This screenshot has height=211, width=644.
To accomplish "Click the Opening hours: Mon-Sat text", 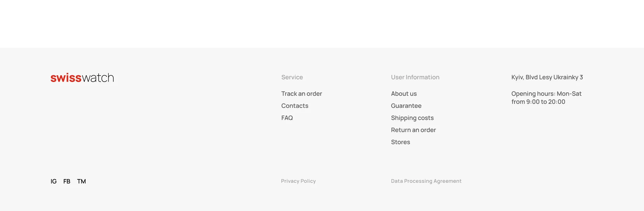I will click(546, 94).
